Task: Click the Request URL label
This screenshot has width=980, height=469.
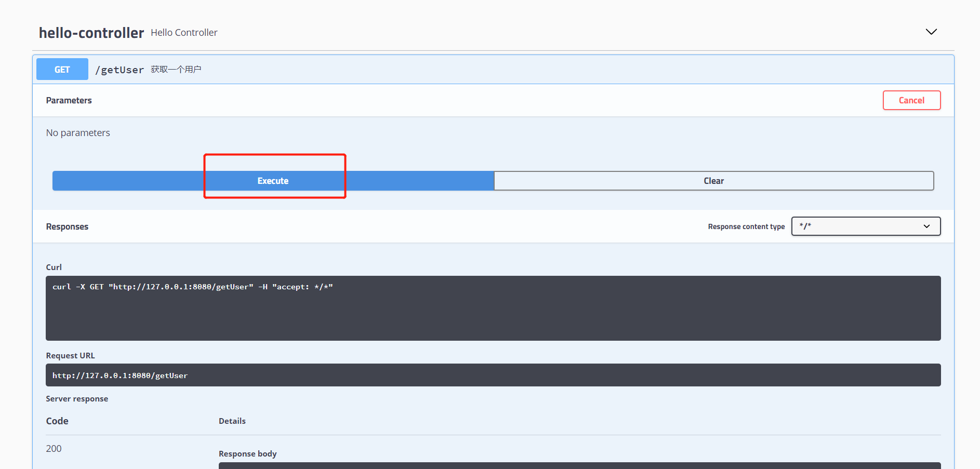Action: pos(70,356)
